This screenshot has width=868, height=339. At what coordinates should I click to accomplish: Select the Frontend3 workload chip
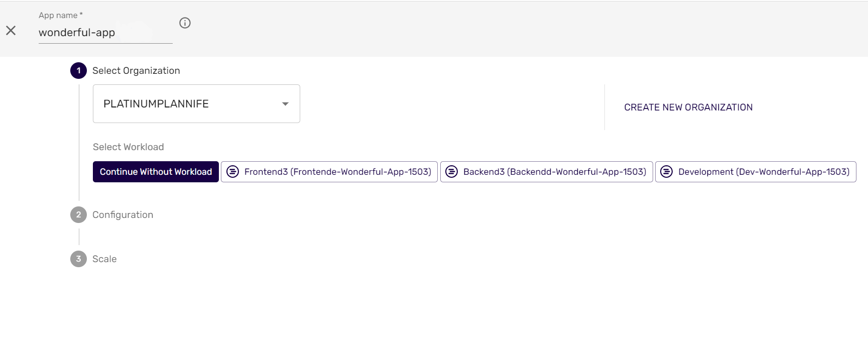click(x=337, y=172)
